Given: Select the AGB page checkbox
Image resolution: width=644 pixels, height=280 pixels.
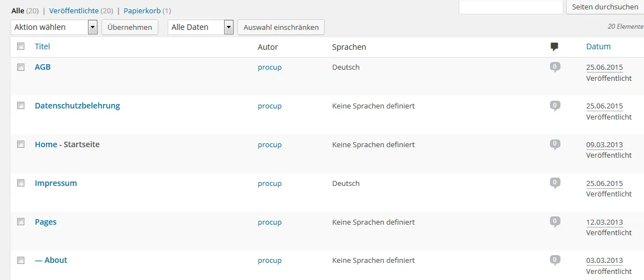Looking at the screenshot, I should pos(20,68).
